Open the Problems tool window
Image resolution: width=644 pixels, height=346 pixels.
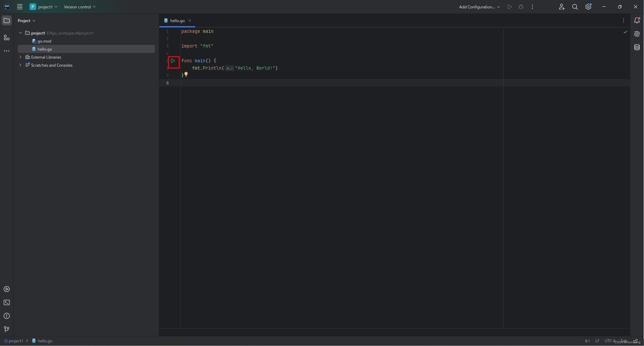point(7,316)
